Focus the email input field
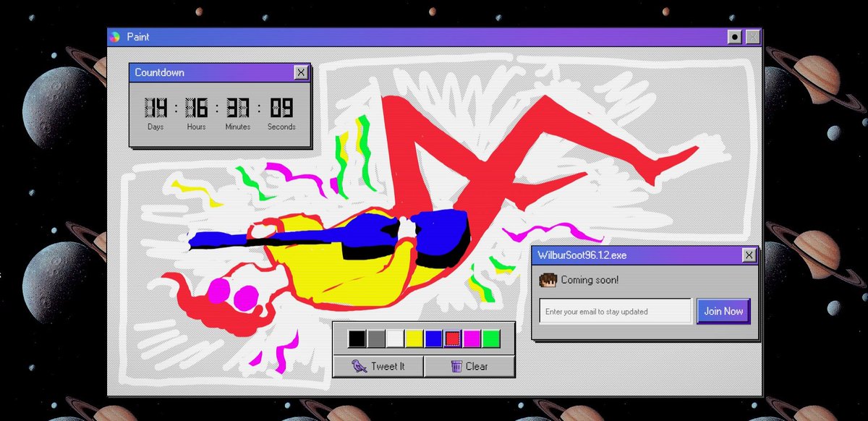Image resolution: width=868 pixels, height=421 pixels. point(616,312)
